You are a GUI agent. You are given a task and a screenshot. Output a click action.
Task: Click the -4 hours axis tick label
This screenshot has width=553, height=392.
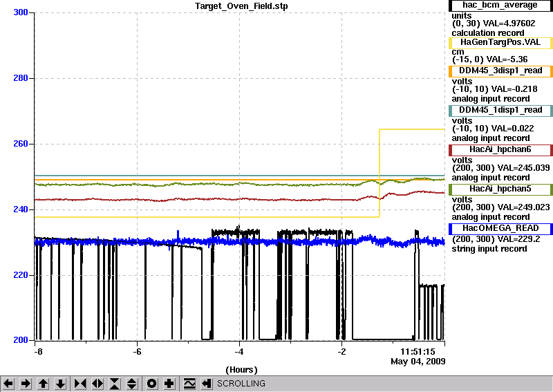[x=239, y=352]
